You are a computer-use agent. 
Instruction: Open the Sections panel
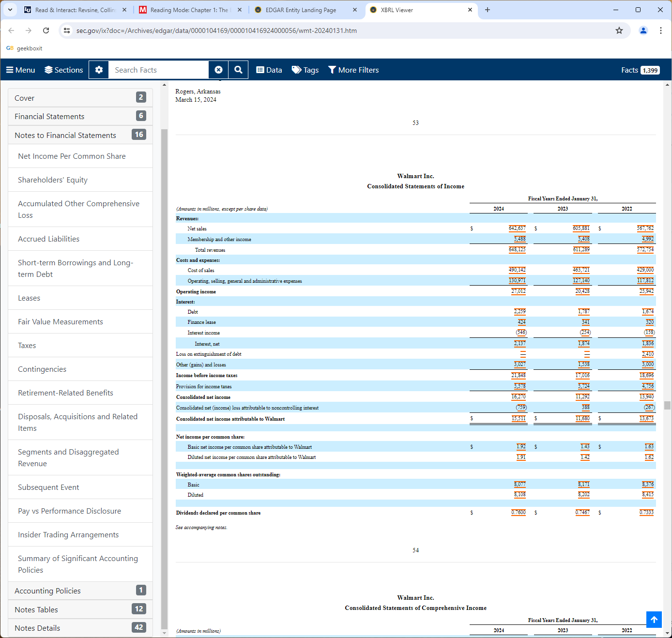(x=64, y=70)
